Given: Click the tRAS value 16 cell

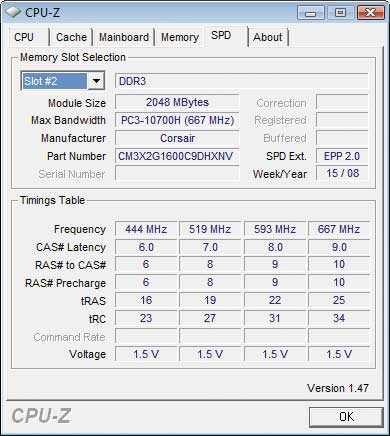Looking at the screenshot, I should coord(146,300).
